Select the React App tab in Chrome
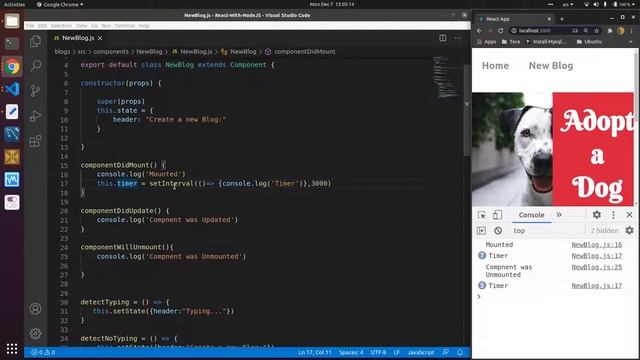Screen dimensions: 640x360 coord(515,19)
